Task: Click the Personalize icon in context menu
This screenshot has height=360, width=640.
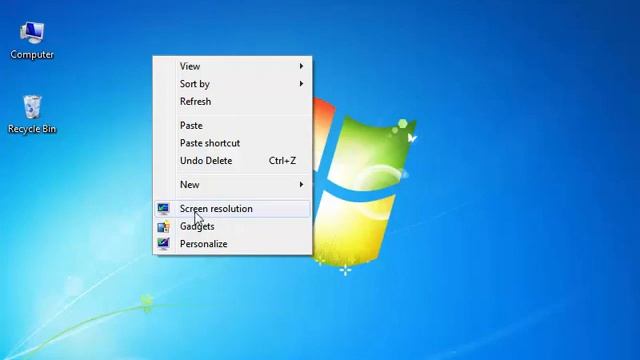Action: pos(163,244)
